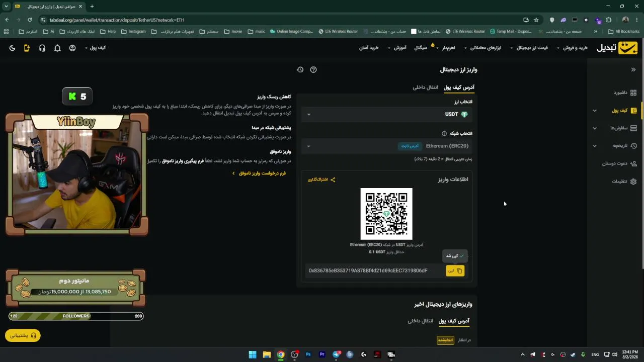This screenshot has height=362, width=644.
Task: Open the help question-mark icon beside title
Action: click(x=313, y=70)
